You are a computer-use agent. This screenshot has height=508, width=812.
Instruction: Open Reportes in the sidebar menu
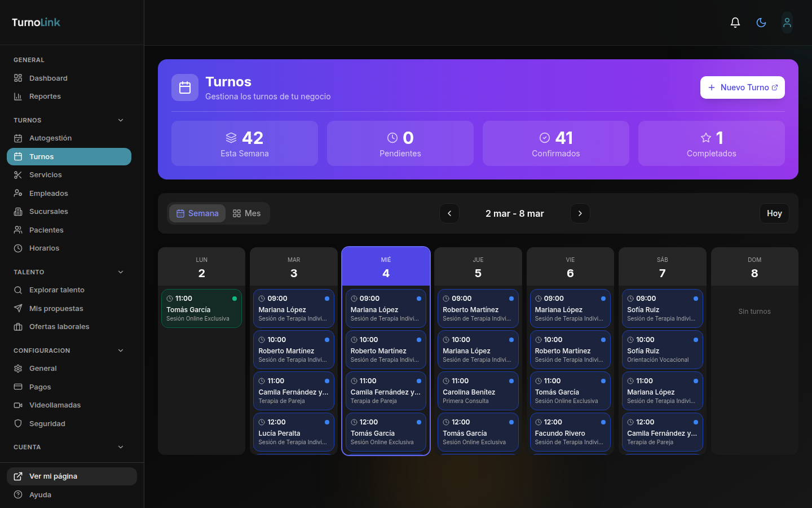tap(45, 97)
